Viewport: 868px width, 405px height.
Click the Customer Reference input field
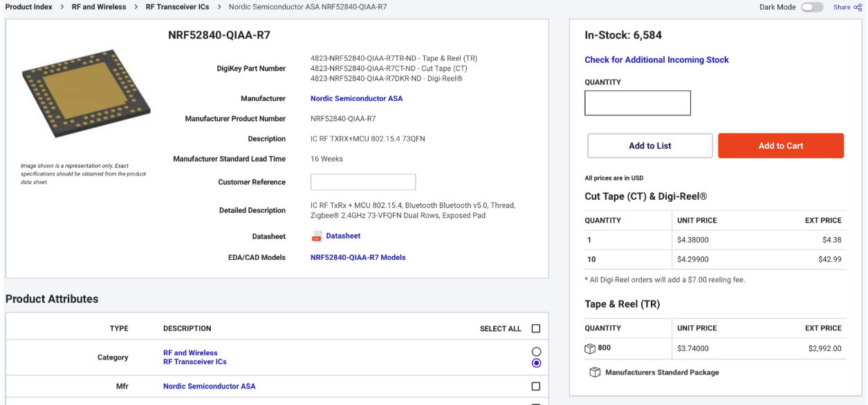tap(363, 182)
